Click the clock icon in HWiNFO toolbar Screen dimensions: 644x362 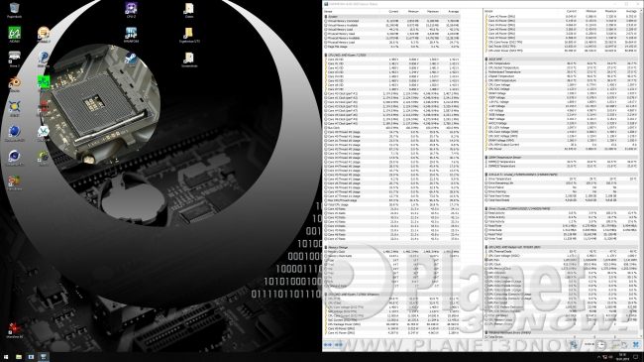coord(600,345)
